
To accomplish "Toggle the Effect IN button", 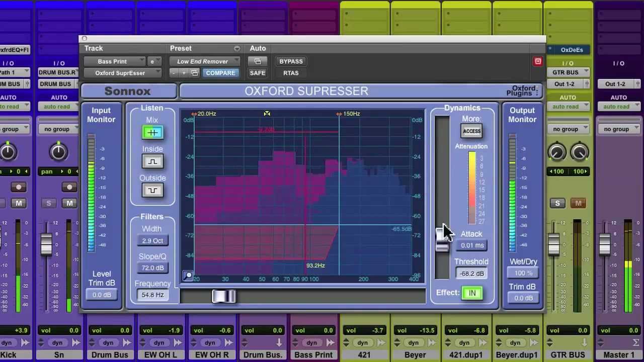I will (x=471, y=293).
